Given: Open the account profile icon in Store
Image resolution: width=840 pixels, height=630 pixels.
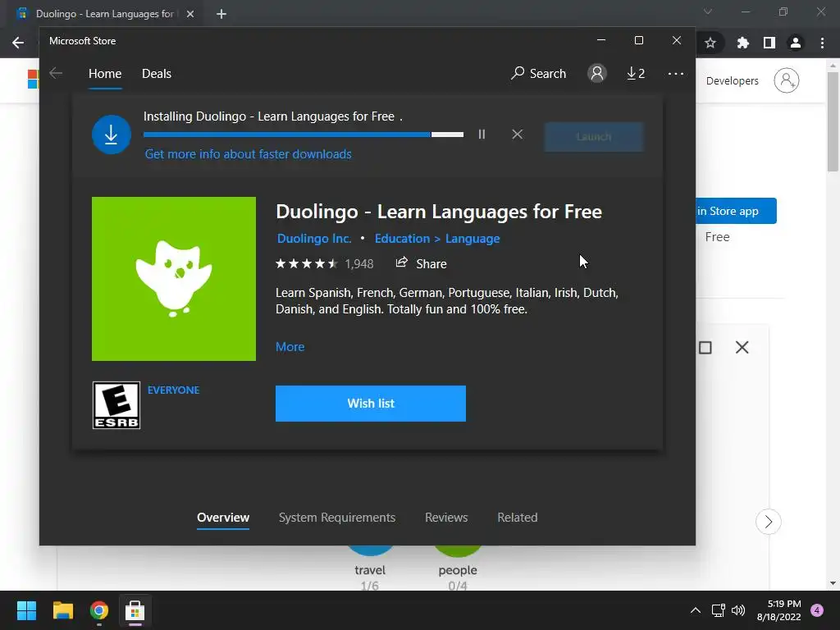Looking at the screenshot, I should (597, 73).
